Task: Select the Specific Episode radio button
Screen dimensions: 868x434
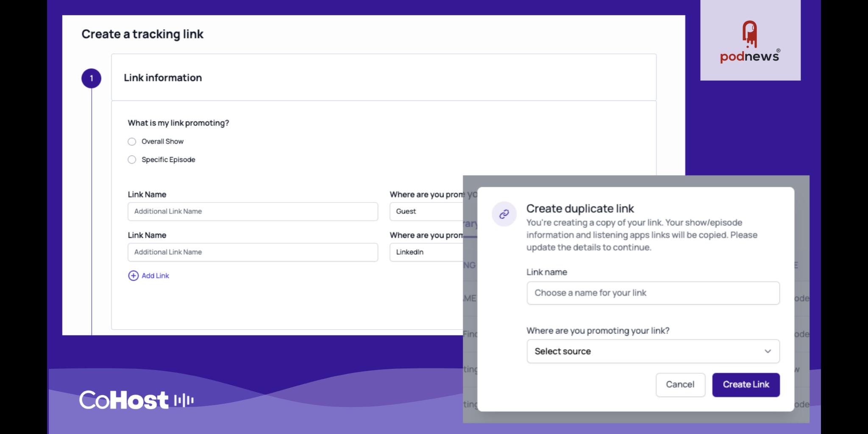Action: tap(132, 160)
